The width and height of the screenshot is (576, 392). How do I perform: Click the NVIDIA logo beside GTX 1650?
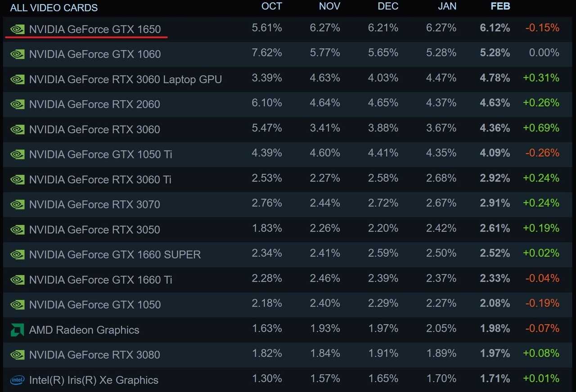point(18,29)
